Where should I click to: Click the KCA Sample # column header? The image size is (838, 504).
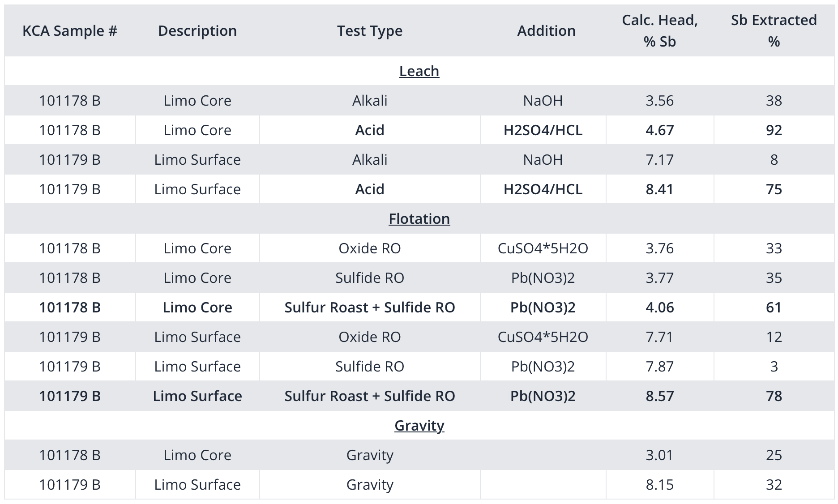click(70, 31)
